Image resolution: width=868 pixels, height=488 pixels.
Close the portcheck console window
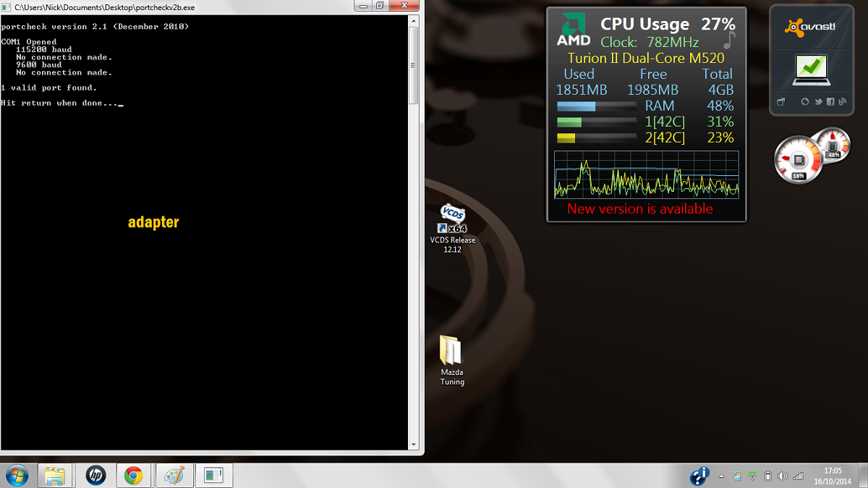(x=406, y=5)
